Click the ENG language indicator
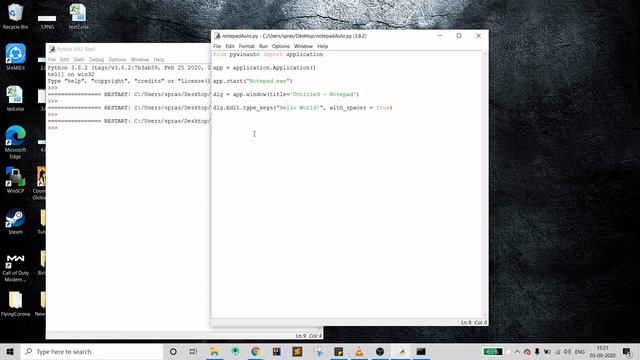The image size is (640, 360). point(580,351)
